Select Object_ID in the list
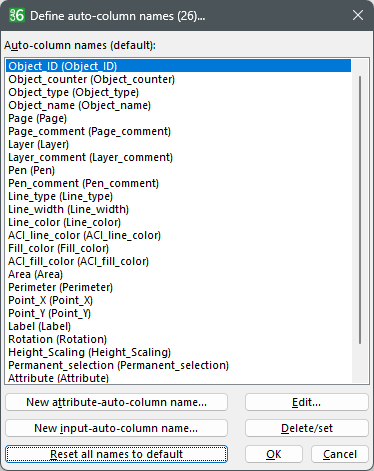The height and width of the screenshot is (471, 374). coord(178,66)
